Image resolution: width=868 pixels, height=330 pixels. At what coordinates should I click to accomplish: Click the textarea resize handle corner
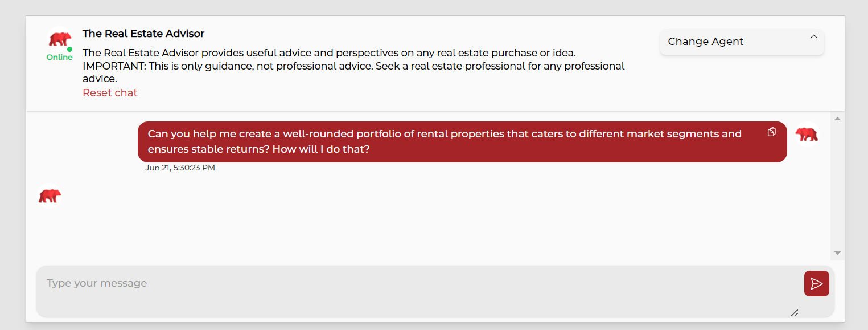pos(795,312)
